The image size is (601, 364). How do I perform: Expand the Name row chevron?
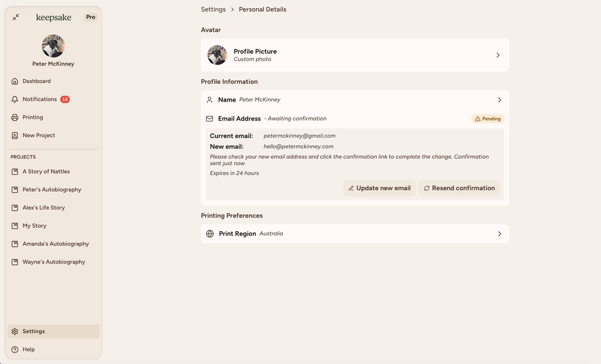point(499,100)
